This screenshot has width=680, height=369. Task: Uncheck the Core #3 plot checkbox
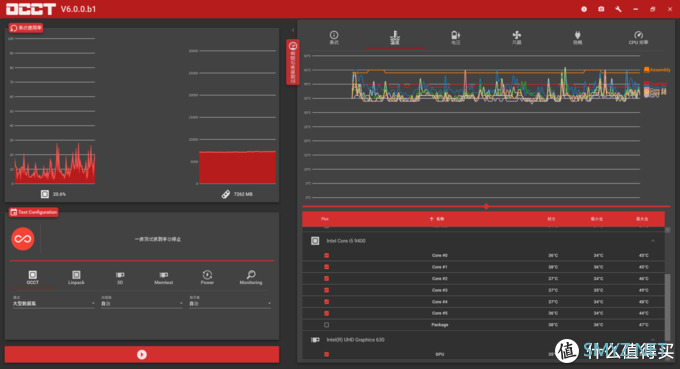coord(327,290)
